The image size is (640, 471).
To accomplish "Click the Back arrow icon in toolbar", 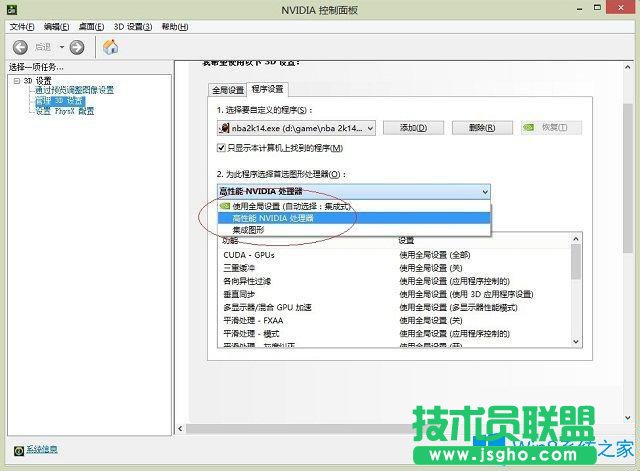I will pyautogui.click(x=20, y=47).
